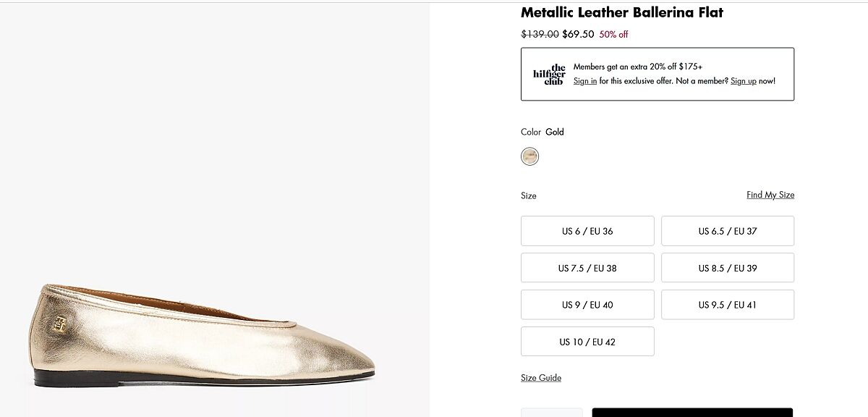The image size is (868, 417).
Task: Open the Find My Size link
Action: (770, 195)
